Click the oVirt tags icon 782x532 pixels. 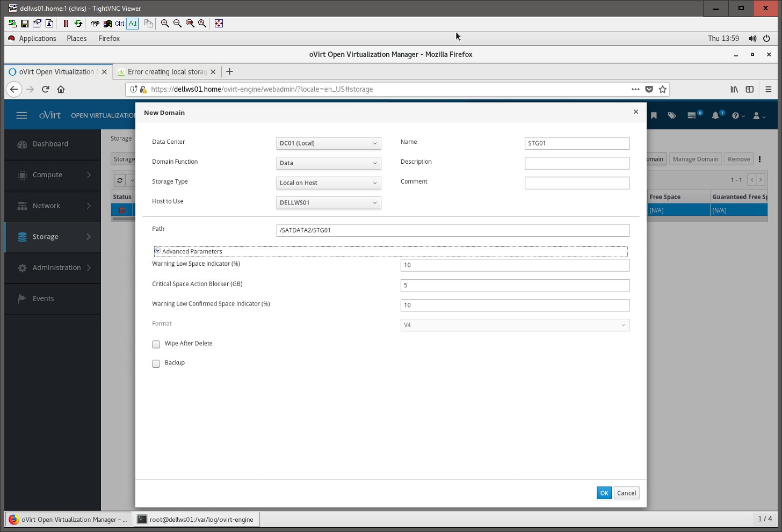[x=672, y=115]
